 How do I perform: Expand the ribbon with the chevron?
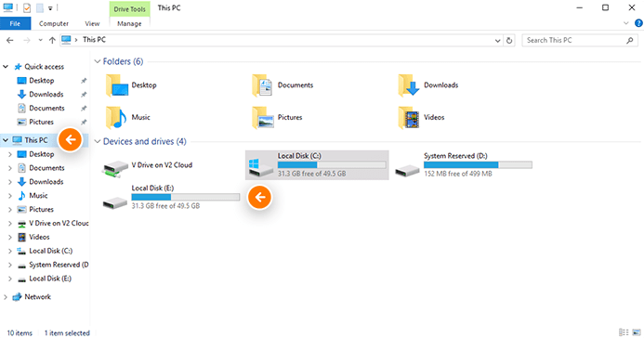point(626,23)
